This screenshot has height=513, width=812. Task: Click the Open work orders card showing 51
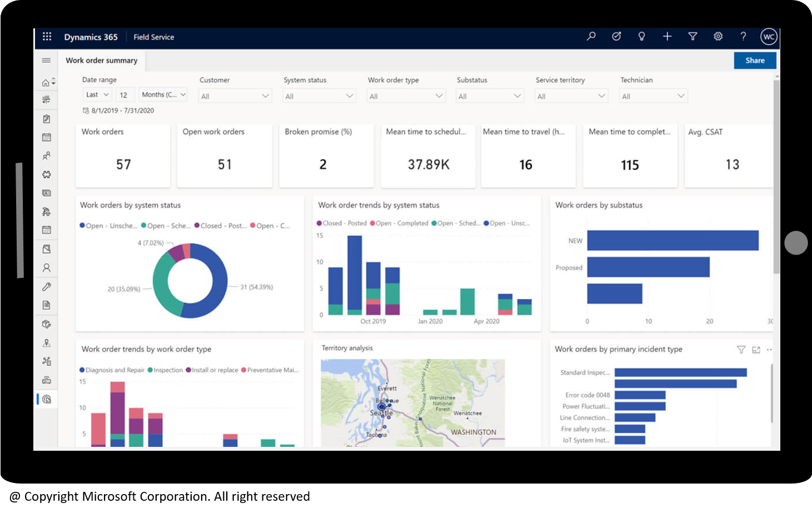tap(225, 156)
